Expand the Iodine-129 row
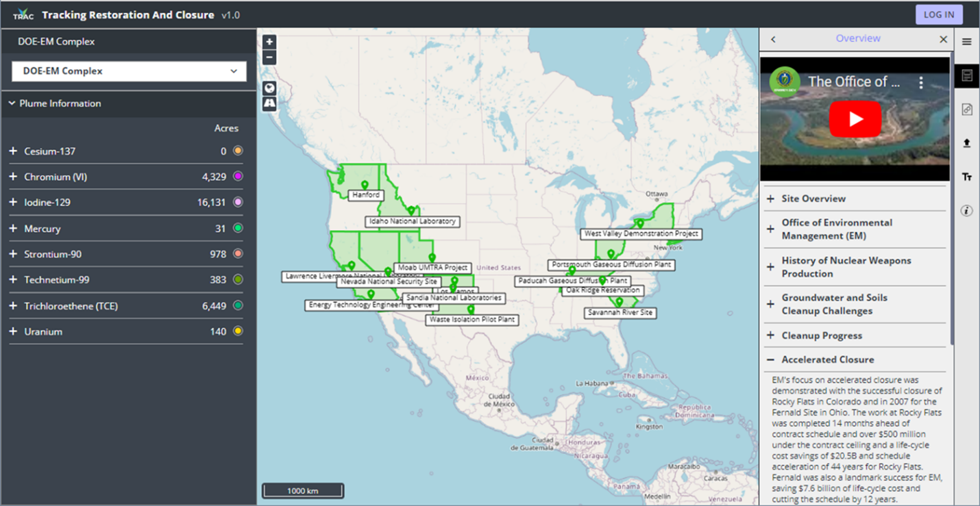 pos(13,203)
